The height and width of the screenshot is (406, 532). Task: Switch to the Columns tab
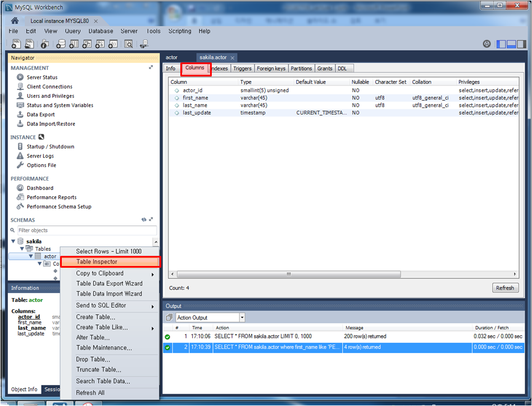(195, 68)
